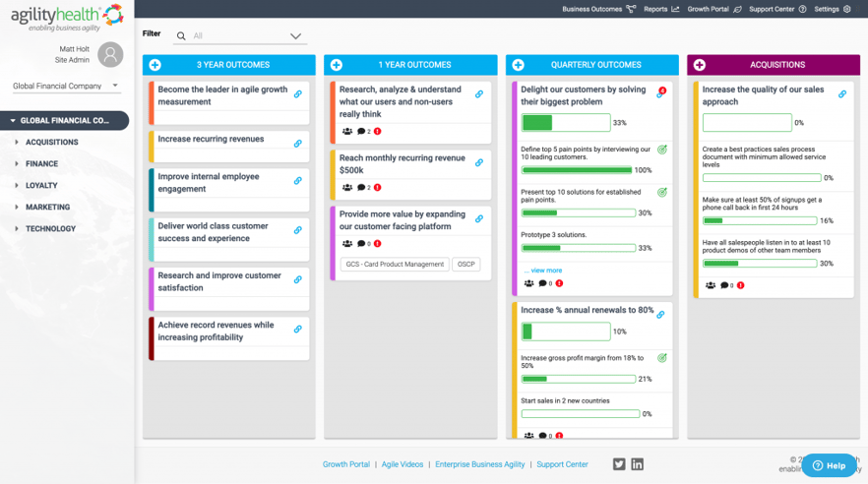The width and height of the screenshot is (868, 484).
Task: Click the Help button
Action: tap(829, 465)
